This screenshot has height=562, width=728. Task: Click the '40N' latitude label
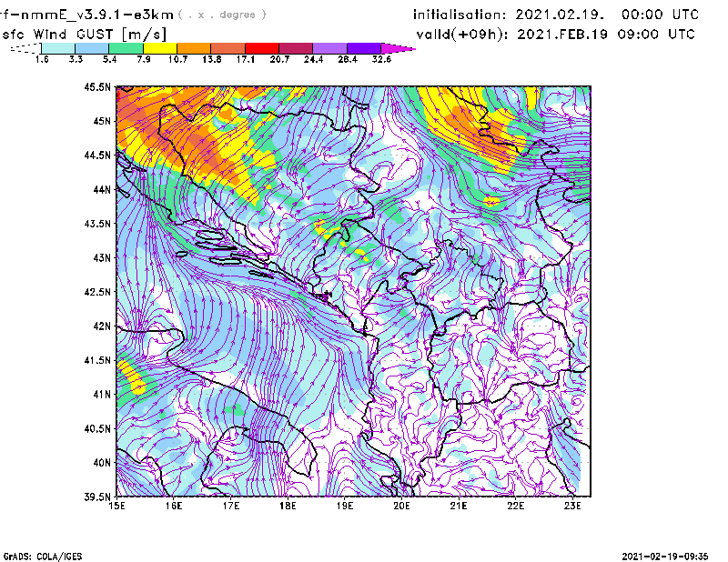click(x=102, y=463)
